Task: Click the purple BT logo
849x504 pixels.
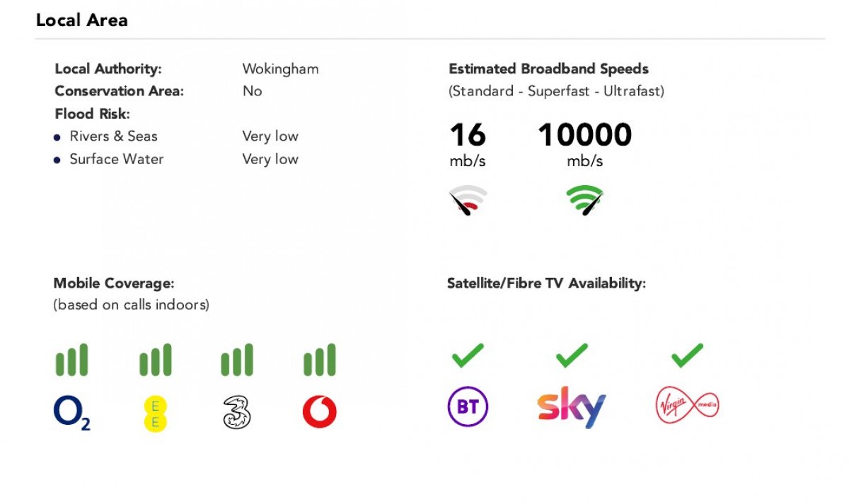Action: [x=468, y=407]
